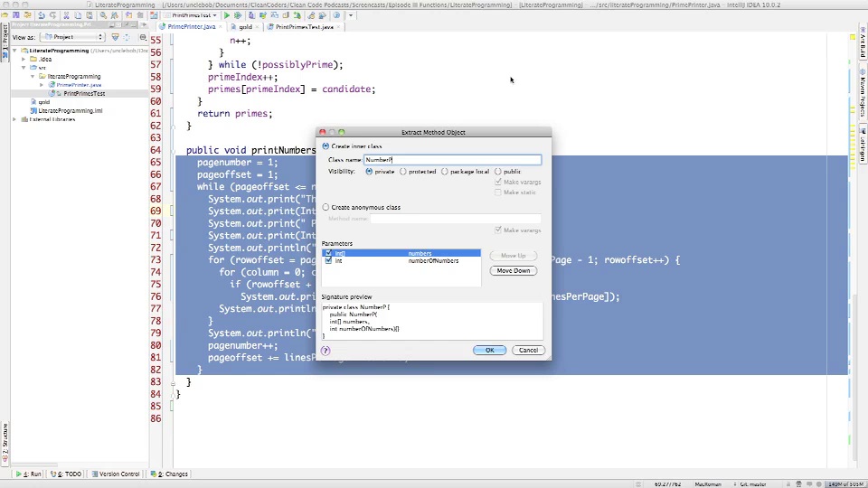This screenshot has width=868, height=488.
Task: Select PrintPrimesTest in project tree
Action: 83,93
